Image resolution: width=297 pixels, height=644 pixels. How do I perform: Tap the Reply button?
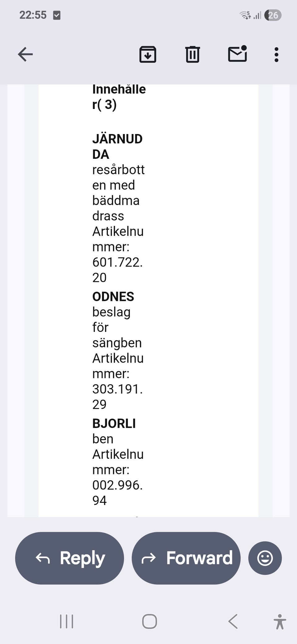point(70,558)
